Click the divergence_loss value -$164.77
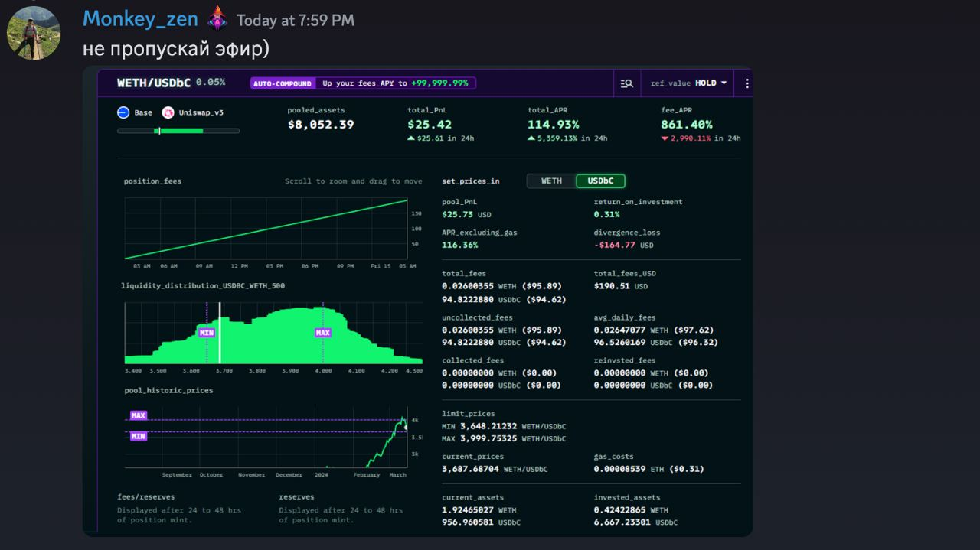The image size is (980, 550). pyautogui.click(x=615, y=246)
